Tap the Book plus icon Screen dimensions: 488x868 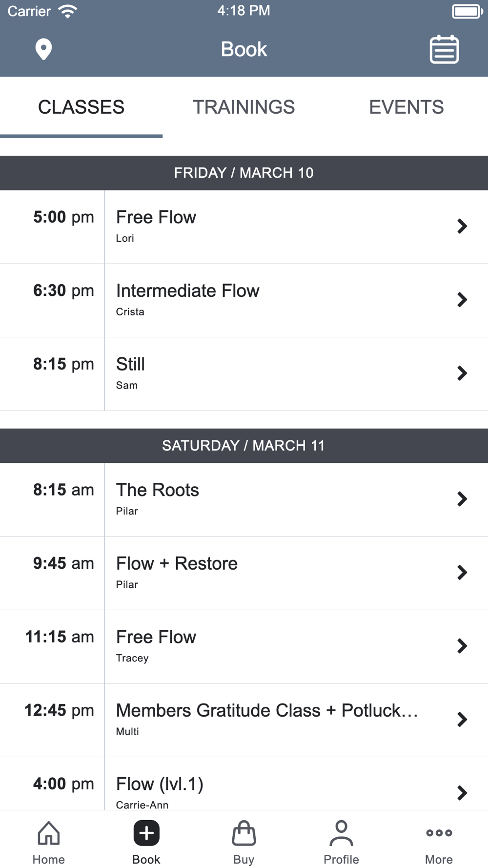pyautogui.click(x=146, y=833)
